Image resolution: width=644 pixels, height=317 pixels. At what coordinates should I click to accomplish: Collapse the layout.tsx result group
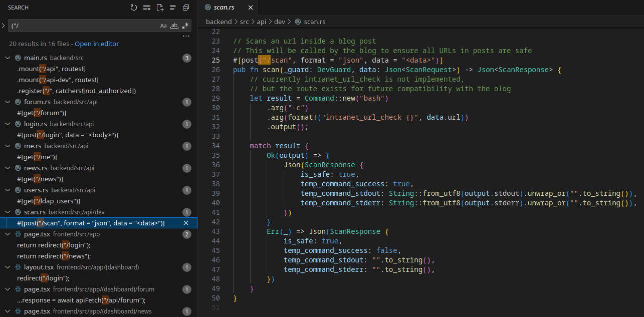click(x=8, y=267)
